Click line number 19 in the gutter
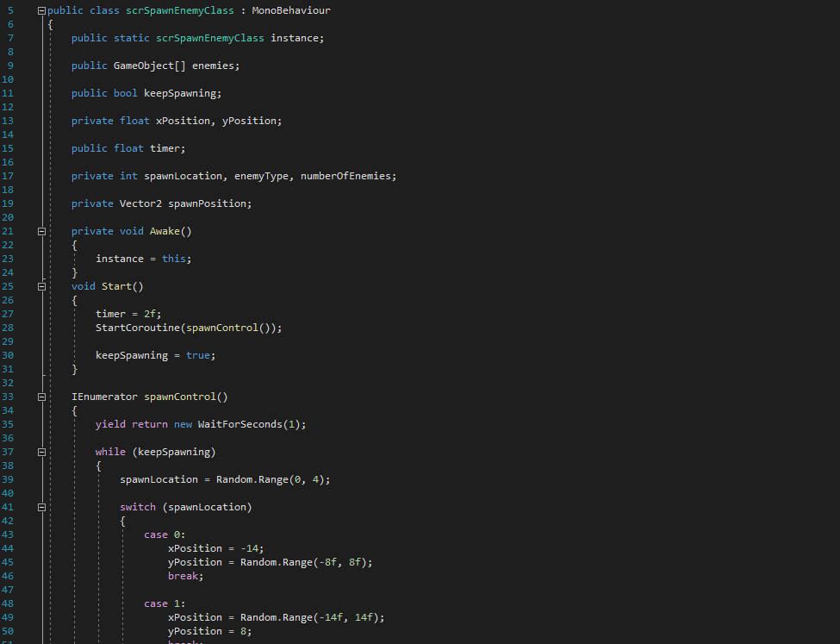The height and width of the screenshot is (644, 840). (9, 203)
